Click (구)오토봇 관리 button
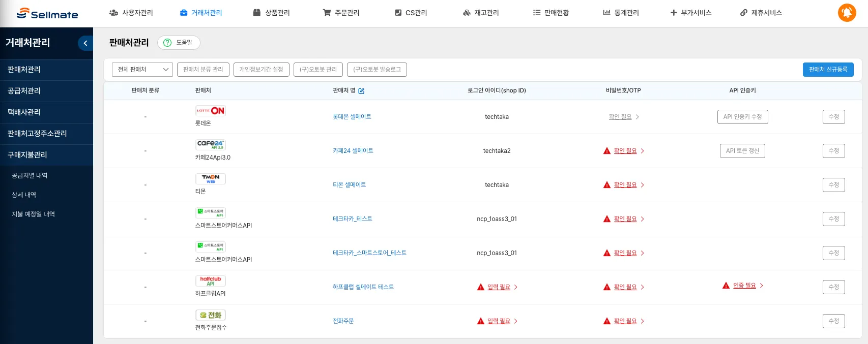This screenshot has width=868, height=344. [x=318, y=70]
